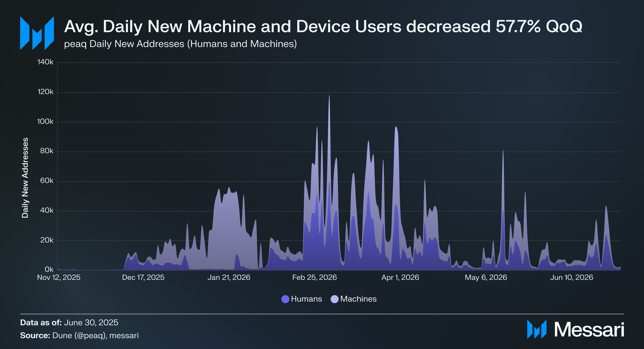This screenshot has height=349, width=644.
Task: Click the Machines lavender legend swatch
Action: tap(334, 299)
